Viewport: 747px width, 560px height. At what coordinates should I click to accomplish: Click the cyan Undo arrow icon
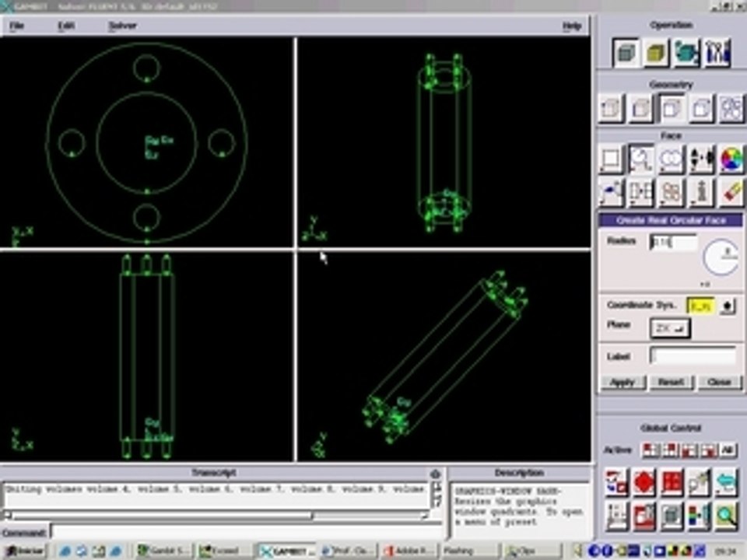726,482
